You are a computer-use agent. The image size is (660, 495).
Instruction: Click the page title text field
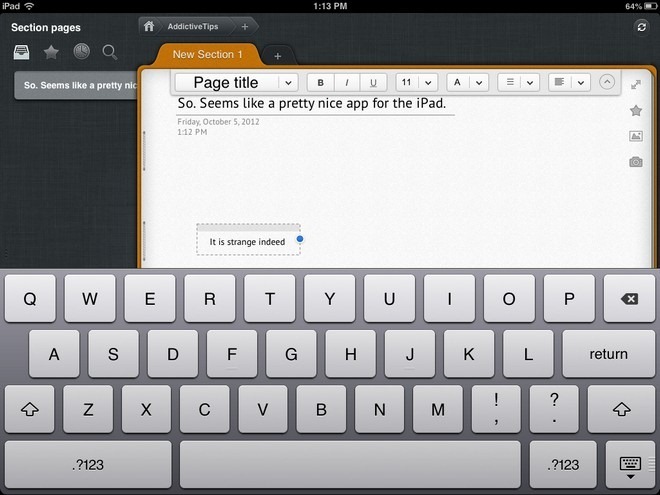[315, 104]
